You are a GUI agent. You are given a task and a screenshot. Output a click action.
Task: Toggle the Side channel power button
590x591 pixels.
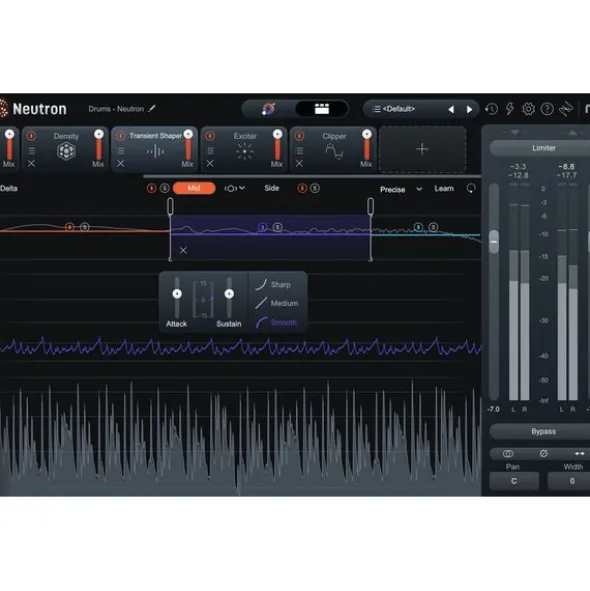(x=302, y=188)
